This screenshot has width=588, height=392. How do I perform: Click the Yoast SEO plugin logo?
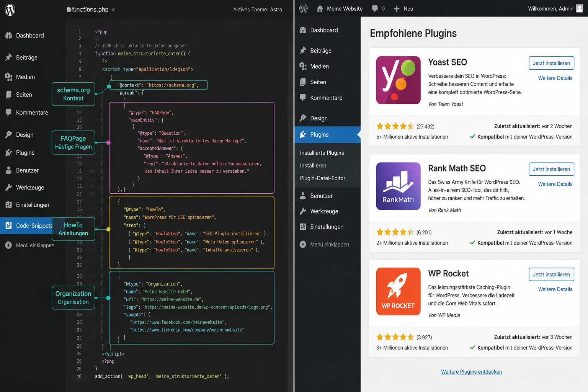[x=398, y=80]
